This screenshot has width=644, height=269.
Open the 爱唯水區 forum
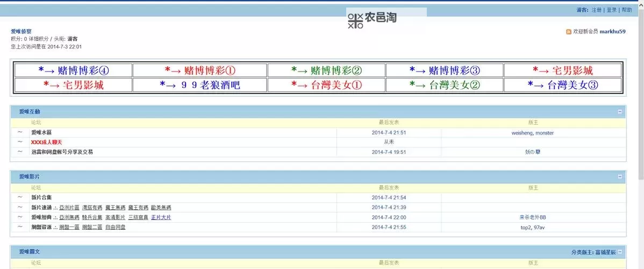[x=41, y=132]
